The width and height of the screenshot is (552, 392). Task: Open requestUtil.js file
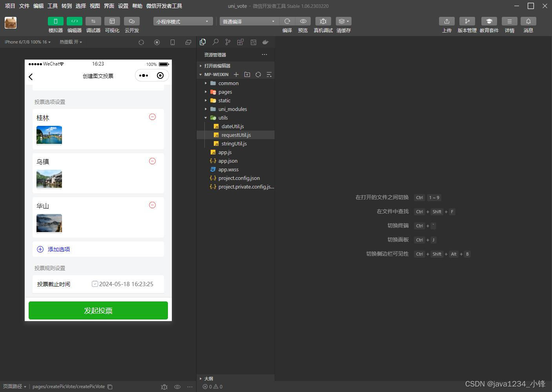coord(235,135)
